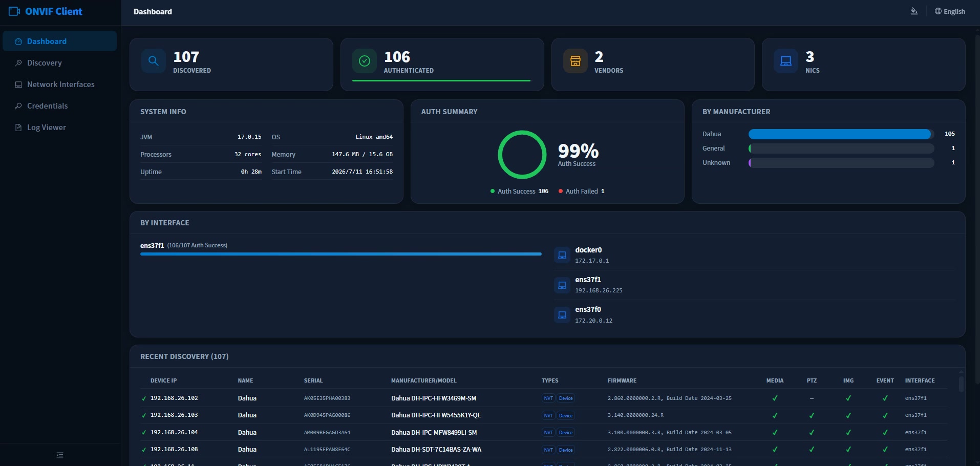Click the Event checkmark for DH-IPC-HFW3469M-SM
Image resolution: width=980 pixels, height=466 pixels.
[x=885, y=398]
